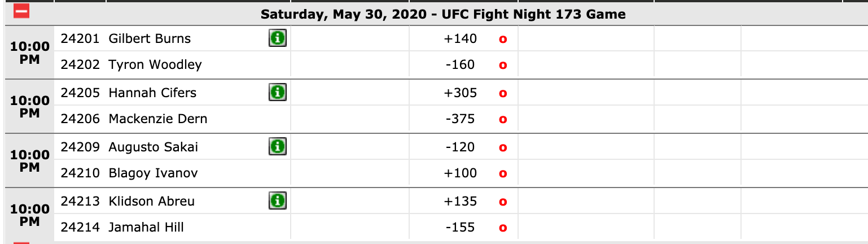Click the Augusto Sakai fighter name
The height and width of the screenshot is (244, 868).
coord(153,147)
